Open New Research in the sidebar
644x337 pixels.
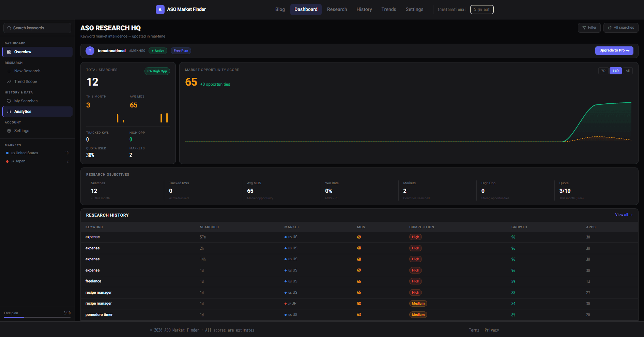point(37,71)
